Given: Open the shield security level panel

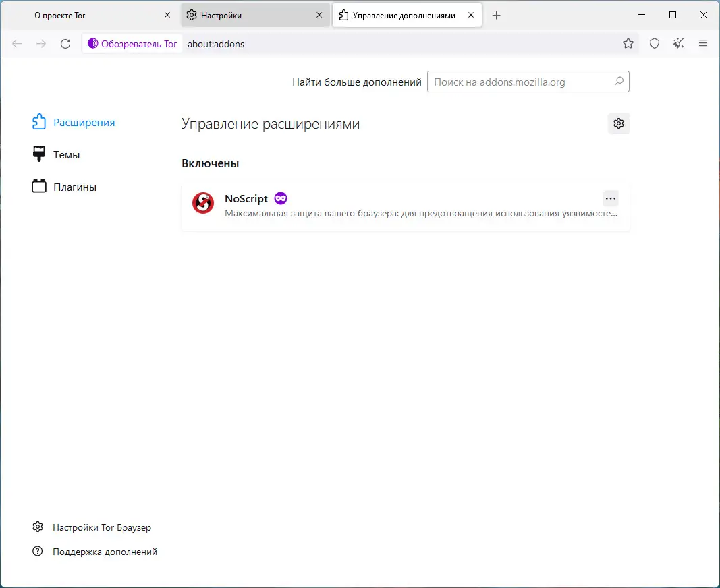Looking at the screenshot, I should point(655,44).
